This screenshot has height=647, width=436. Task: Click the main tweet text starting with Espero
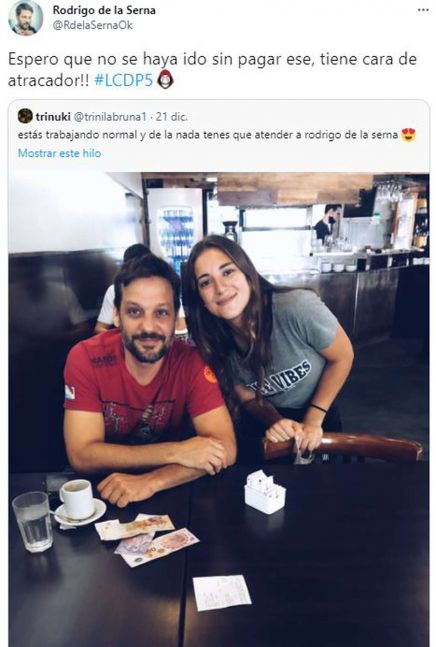point(212,69)
